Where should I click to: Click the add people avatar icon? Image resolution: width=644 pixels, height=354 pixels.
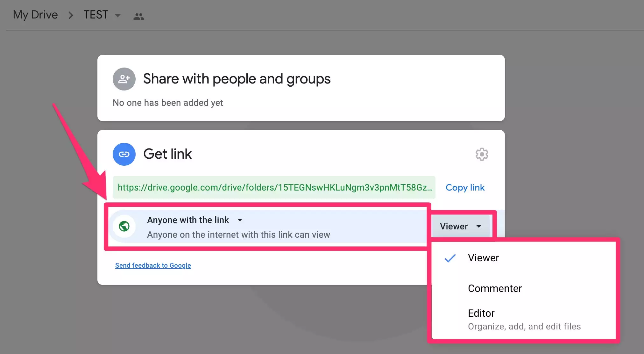124,79
